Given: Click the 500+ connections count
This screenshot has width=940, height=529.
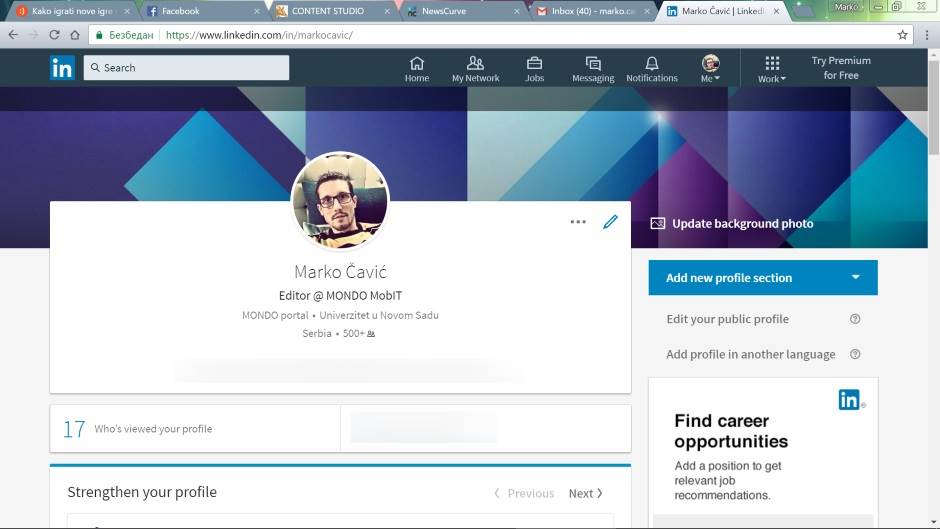Looking at the screenshot, I should (358, 333).
